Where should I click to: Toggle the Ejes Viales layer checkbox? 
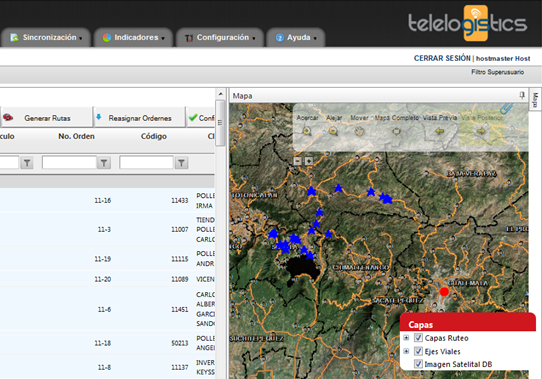pyautogui.click(x=418, y=351)
